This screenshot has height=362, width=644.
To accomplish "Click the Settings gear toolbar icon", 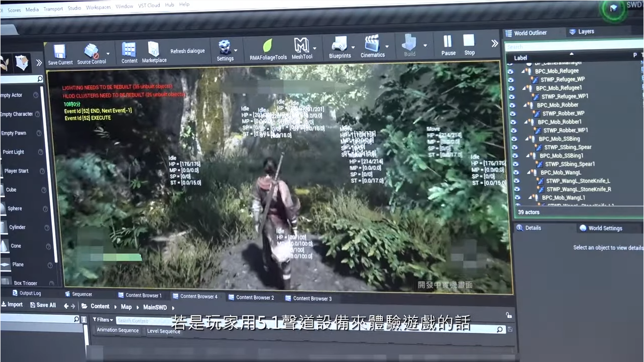I will [225, 47].
